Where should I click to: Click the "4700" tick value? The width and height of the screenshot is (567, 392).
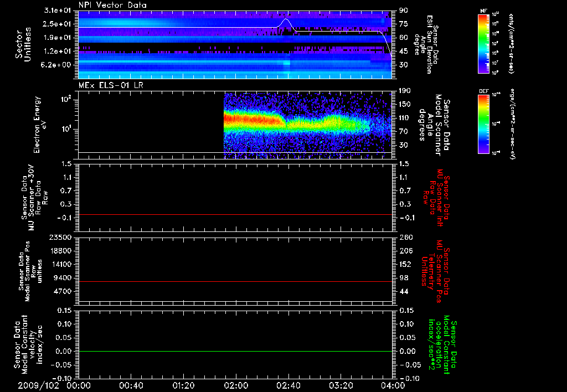(x=63, y=291)
